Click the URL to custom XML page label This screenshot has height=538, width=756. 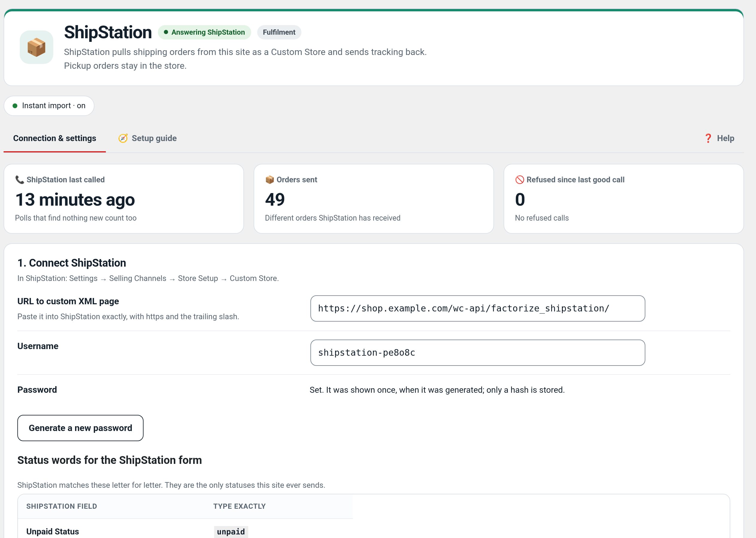68,302
